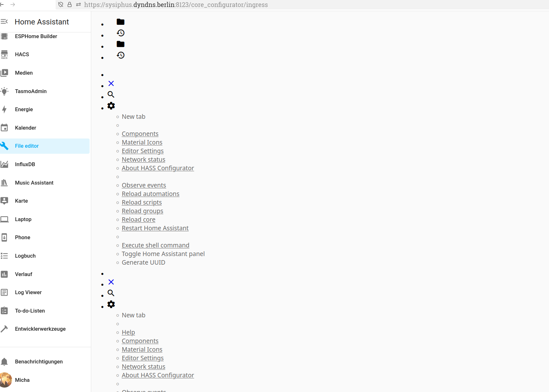Click the browser address bar URL
Screen dimensions: 549x392
click(x=176, y=5)
